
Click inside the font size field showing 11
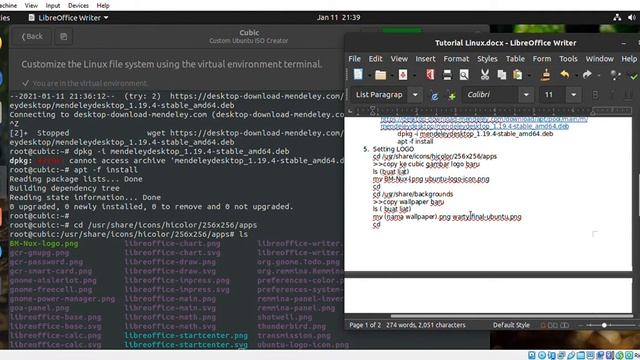click(x=552, y=95)
